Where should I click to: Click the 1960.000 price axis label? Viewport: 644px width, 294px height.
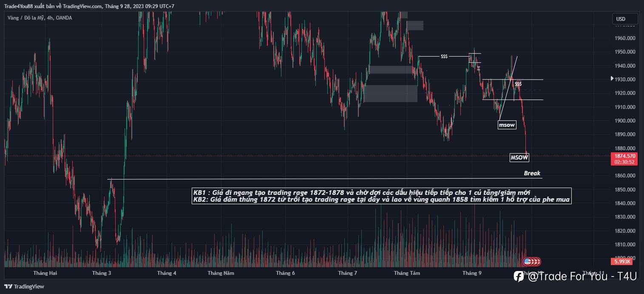coord(624,38)
